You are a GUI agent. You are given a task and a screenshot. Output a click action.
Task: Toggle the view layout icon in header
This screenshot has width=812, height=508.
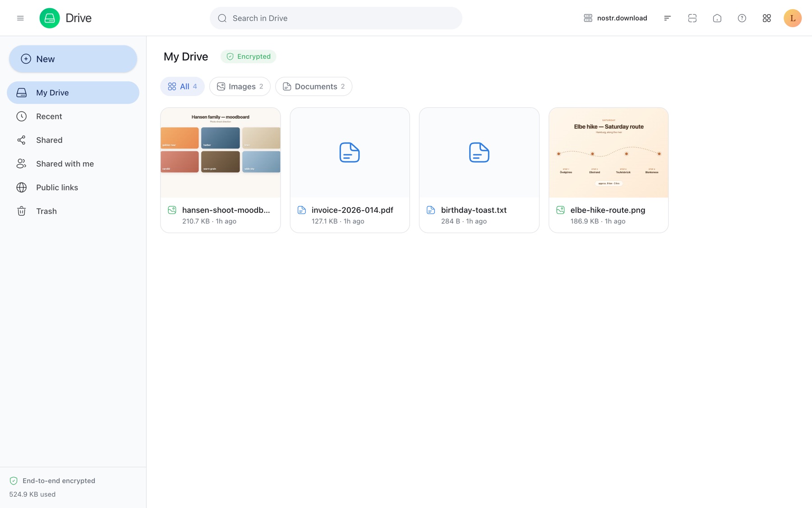click(692, 18)
